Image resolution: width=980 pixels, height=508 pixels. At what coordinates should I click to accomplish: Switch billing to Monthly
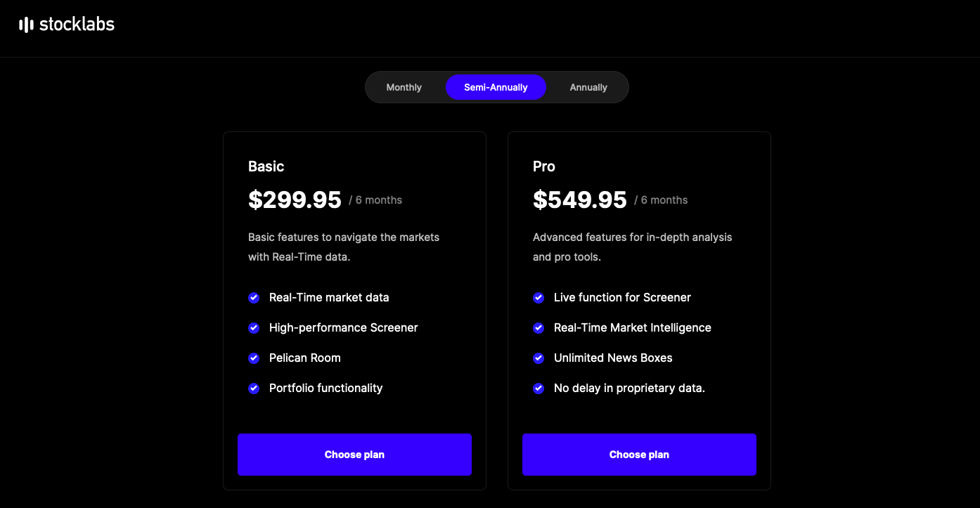(x=404, y=87)
